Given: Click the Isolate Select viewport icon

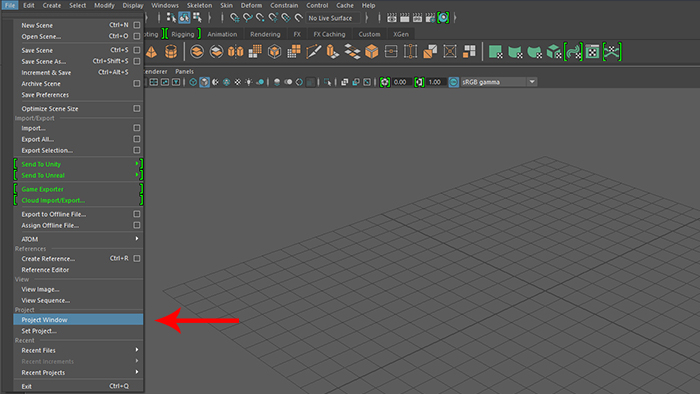Looking at the screenshot, I should 328,82.
